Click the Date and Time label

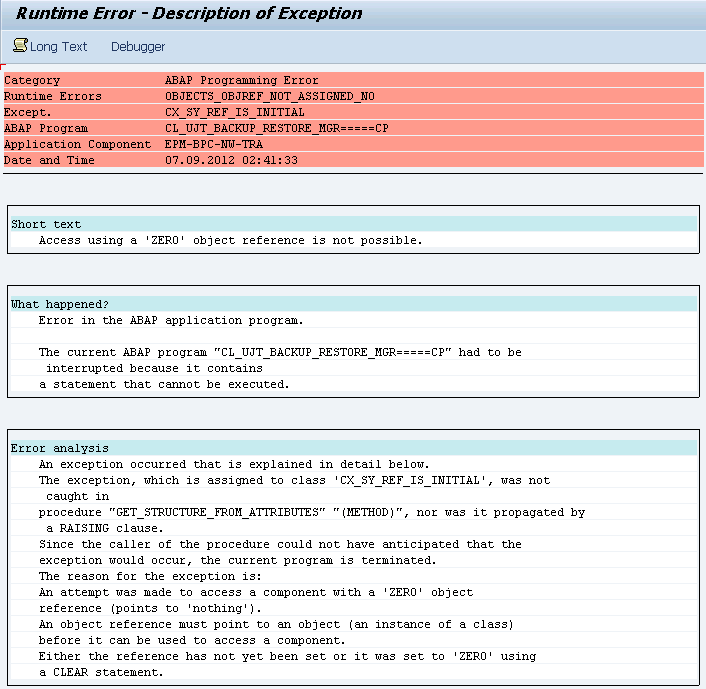49,160
